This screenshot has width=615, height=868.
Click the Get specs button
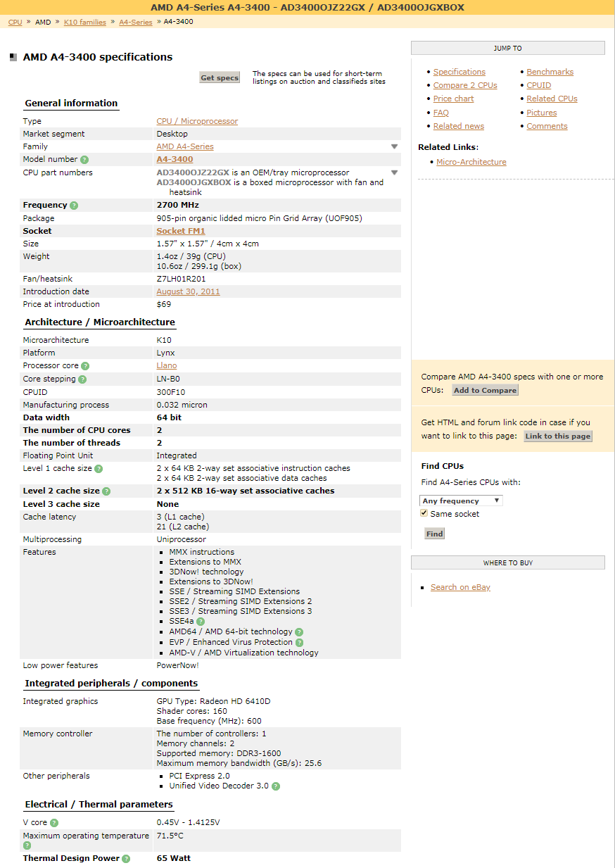[220, 77]
